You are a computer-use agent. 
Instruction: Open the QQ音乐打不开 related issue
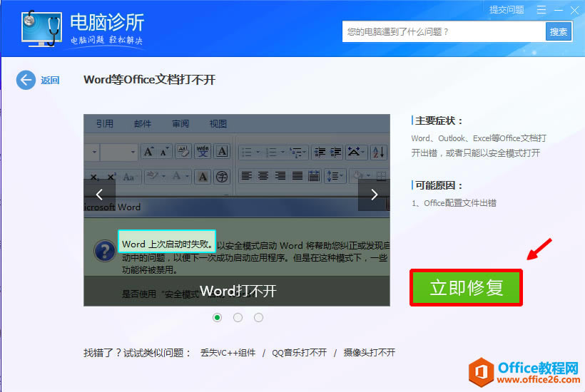pyautogui.click(x=299, y=353)
